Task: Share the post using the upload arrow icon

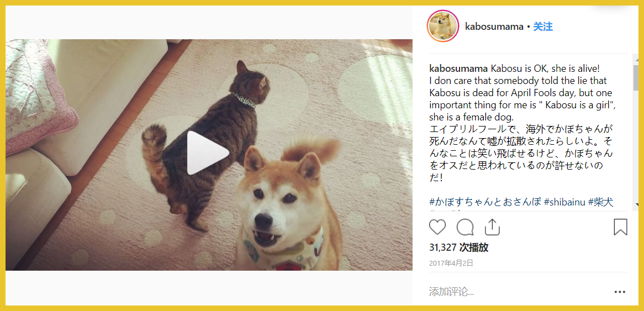Action: coord(492,226)
